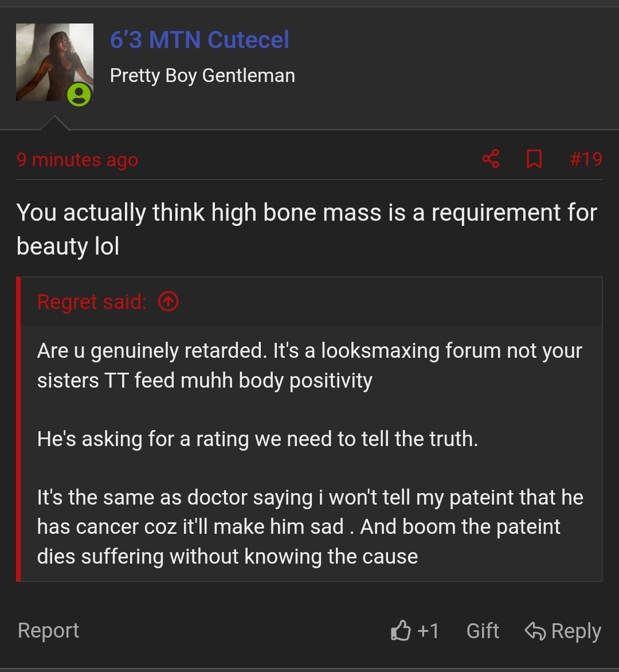619x672 pixels.
Task: Jump to the quoted post via the up-arrow icon
Action: point(169,301)
